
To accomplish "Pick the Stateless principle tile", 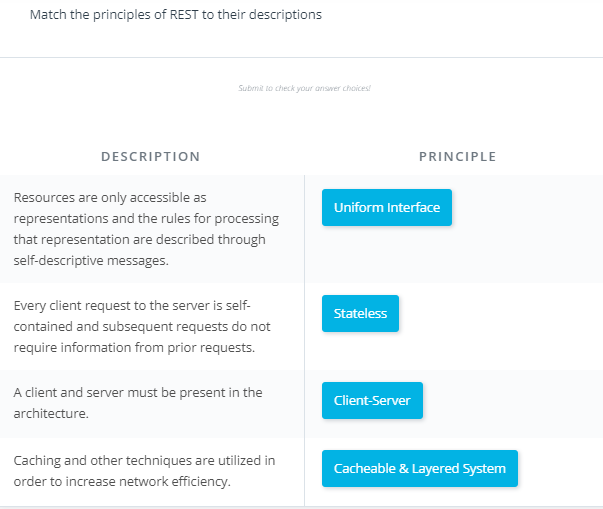I will click(x=360, y=313).
